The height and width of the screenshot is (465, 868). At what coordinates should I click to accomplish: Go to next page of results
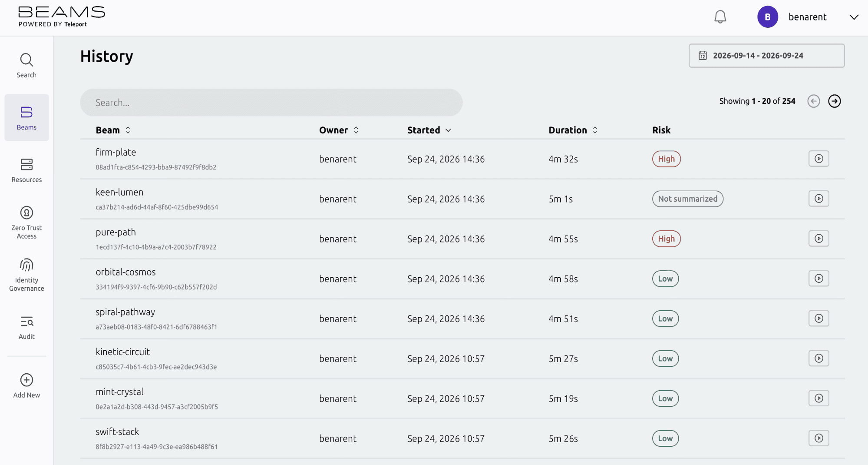834,101
